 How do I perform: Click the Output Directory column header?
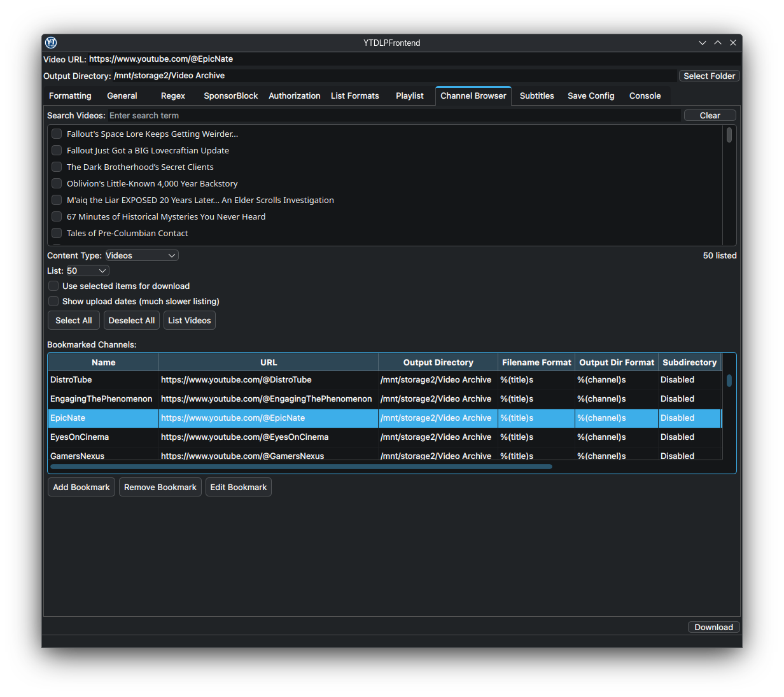coord(438,362)
